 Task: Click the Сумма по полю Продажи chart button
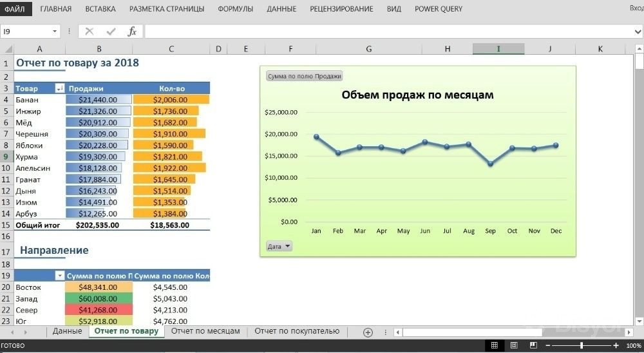point(304,76)
